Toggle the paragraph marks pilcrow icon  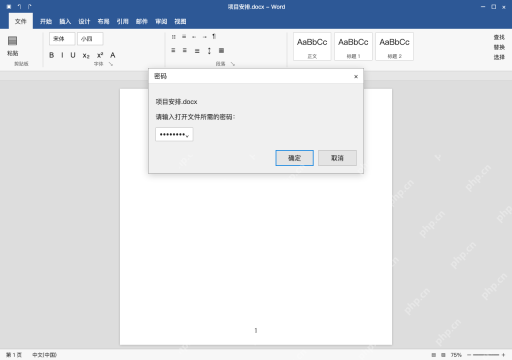[214, 36]
